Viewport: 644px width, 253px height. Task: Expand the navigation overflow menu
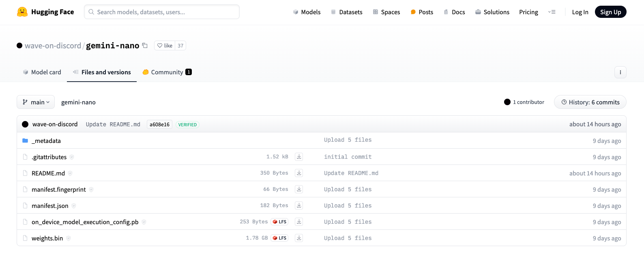[552, 12]
